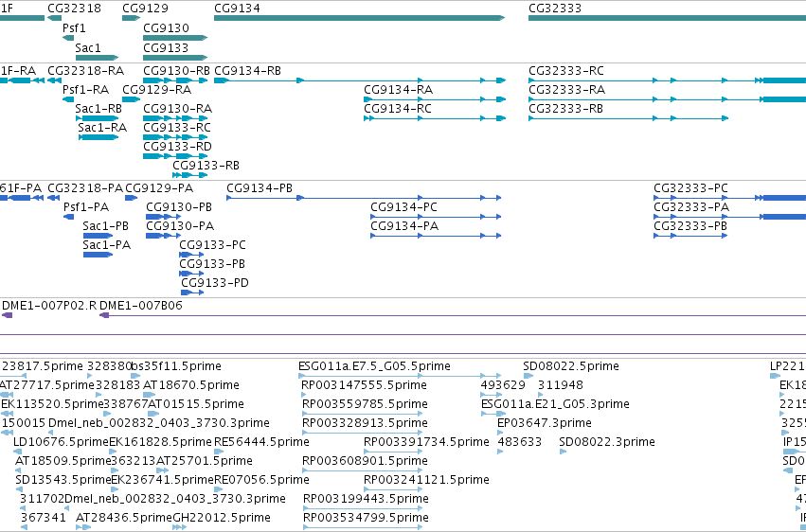Screen dimensions: 806x532
Task: Select EST label RP003328913.5prime
Action: point(365,424)
